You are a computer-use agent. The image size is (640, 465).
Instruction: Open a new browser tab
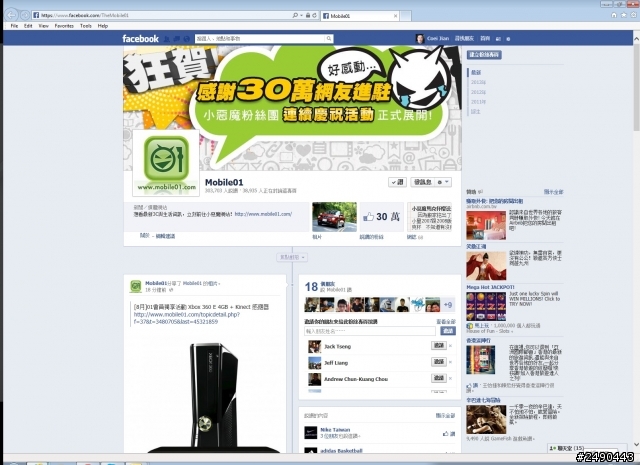(405, 16)
